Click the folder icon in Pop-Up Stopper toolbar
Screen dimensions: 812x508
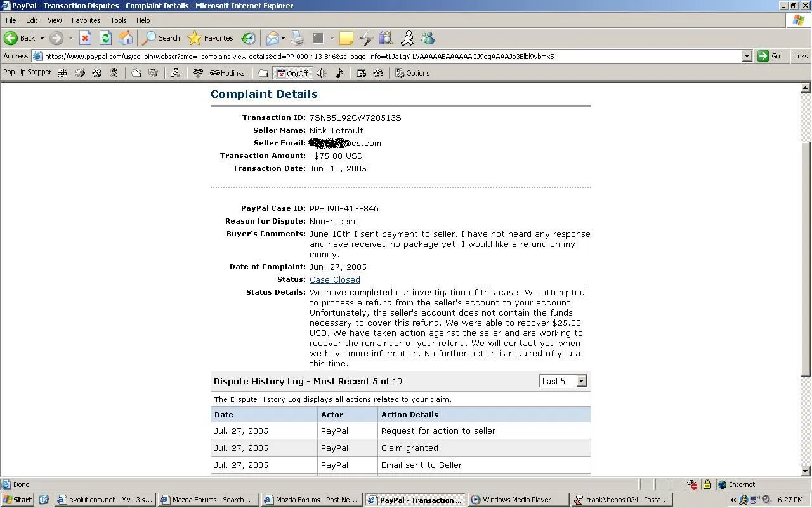coord(263,73)
